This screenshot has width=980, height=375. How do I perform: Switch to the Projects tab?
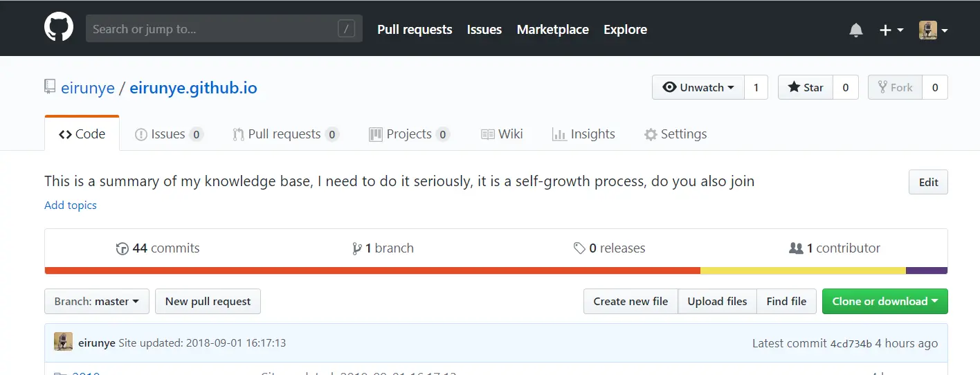pyautogui.click(x=409, y=134)
